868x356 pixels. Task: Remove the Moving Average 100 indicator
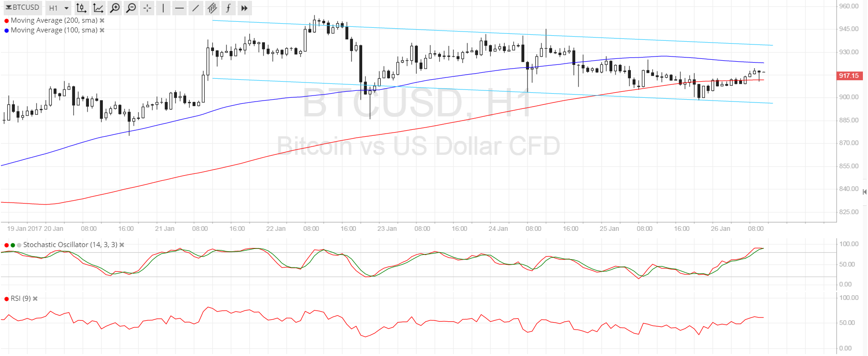[x=102, y=30]
